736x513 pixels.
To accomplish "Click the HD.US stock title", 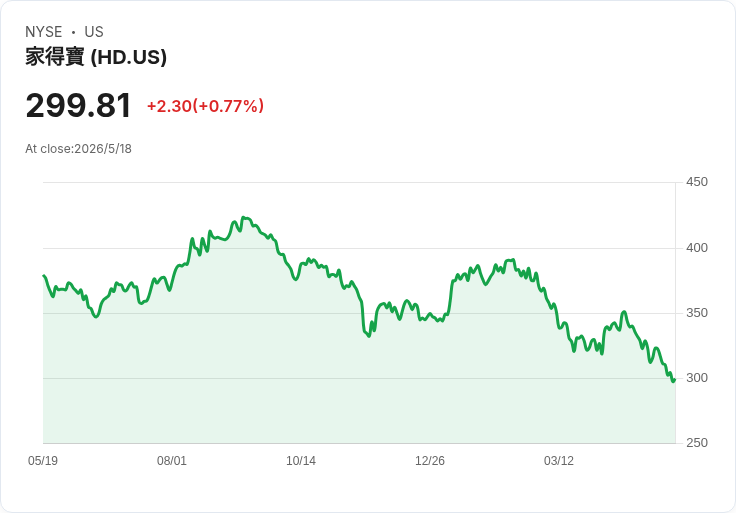I will (96, 57).
